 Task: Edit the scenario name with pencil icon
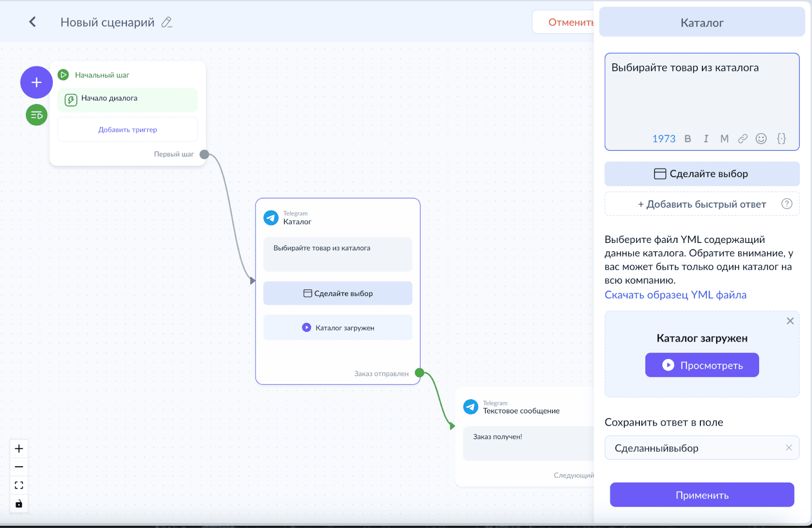click(166, 22)
